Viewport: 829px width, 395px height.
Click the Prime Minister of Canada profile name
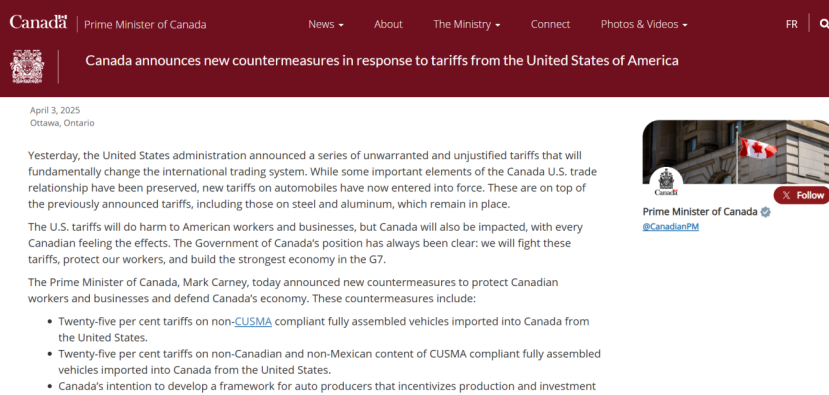(x=700, y=212)
